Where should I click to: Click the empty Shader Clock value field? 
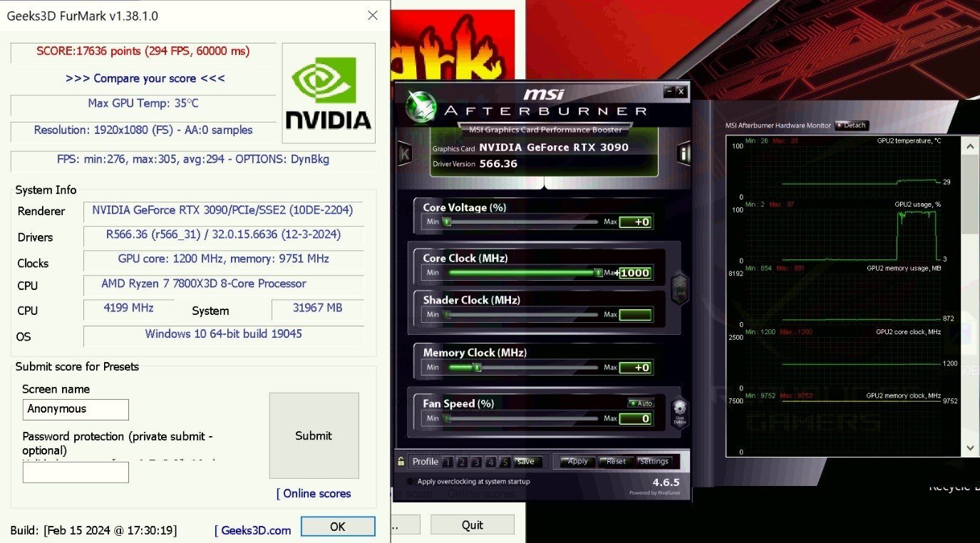[636, 314]
